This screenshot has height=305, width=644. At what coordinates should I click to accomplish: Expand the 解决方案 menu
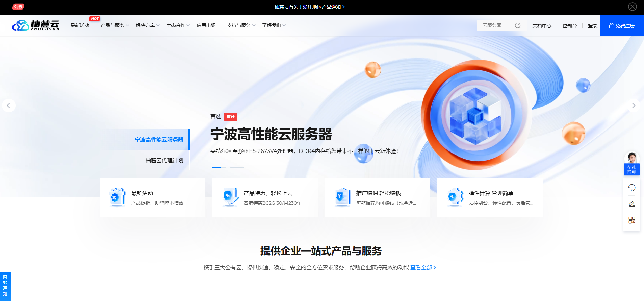[x=148, y=25]
